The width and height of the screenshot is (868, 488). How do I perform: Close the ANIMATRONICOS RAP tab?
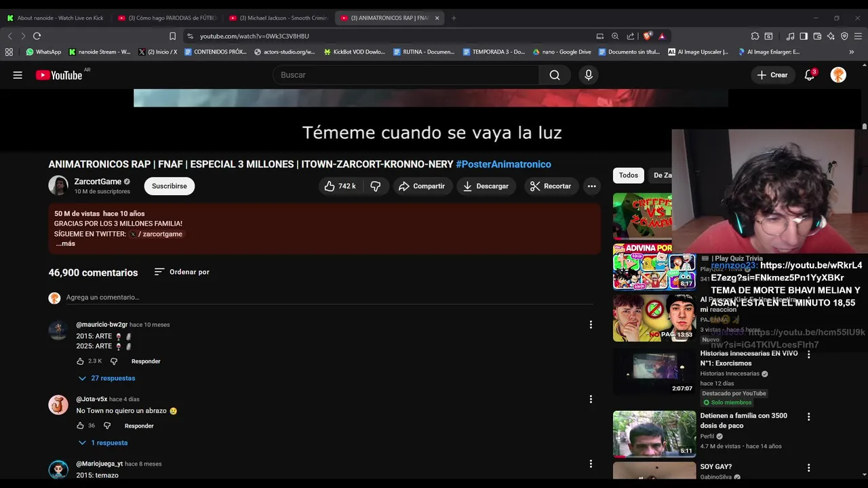tap(437, 18)
